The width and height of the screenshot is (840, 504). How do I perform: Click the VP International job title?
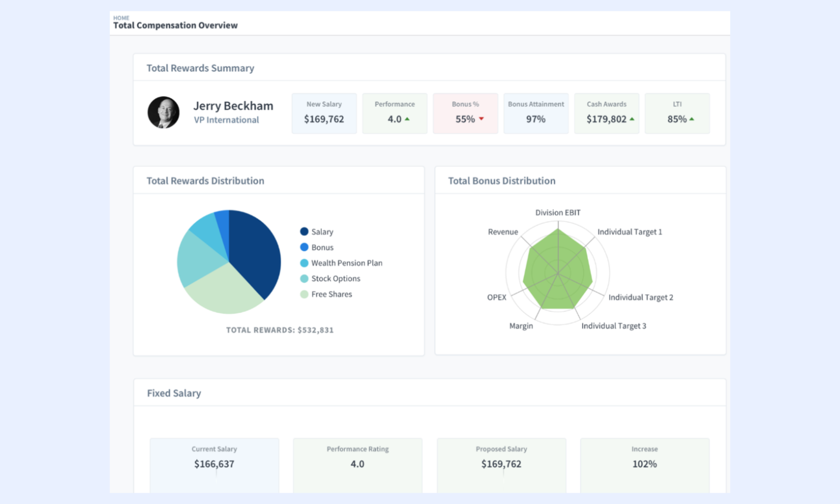tap(226, 120)
